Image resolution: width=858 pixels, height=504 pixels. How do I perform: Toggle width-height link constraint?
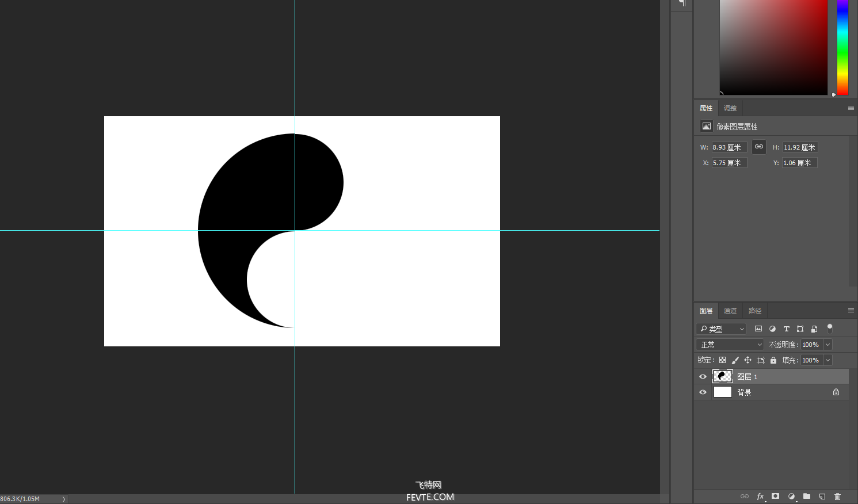(759, 147)
